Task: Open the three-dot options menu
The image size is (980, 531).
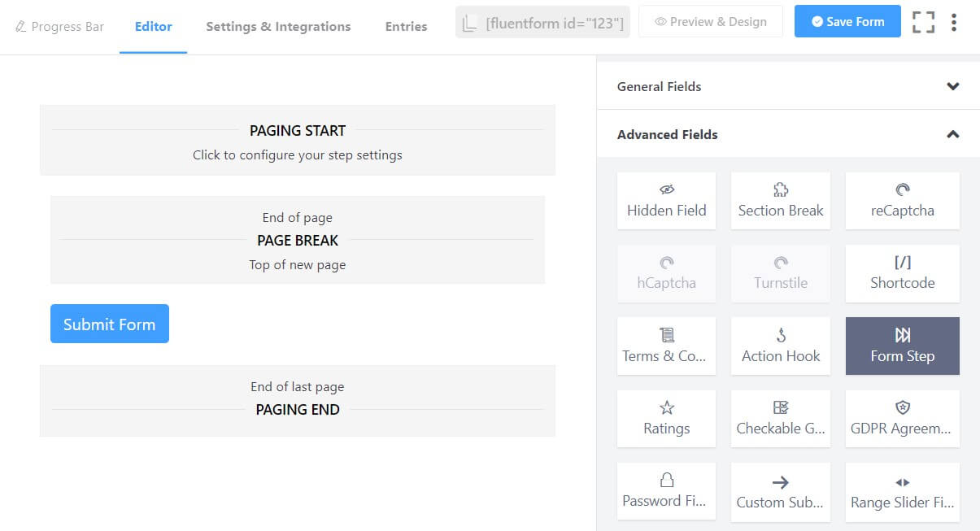Action: pyautogui.click(x=954, y=22)
